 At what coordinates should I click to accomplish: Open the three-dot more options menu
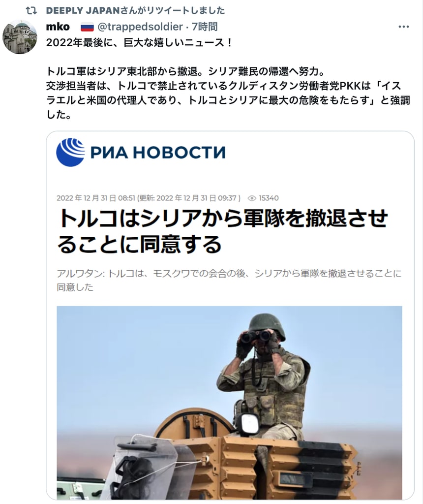point(403,27)
